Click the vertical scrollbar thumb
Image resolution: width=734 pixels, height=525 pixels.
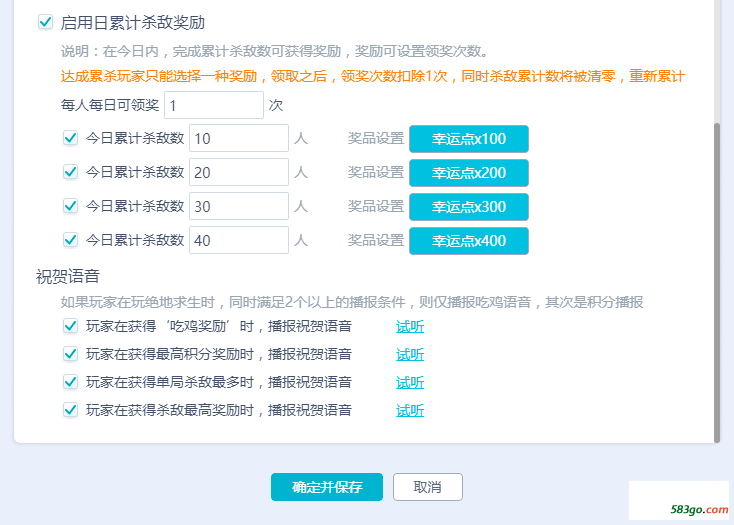[717, 282]
